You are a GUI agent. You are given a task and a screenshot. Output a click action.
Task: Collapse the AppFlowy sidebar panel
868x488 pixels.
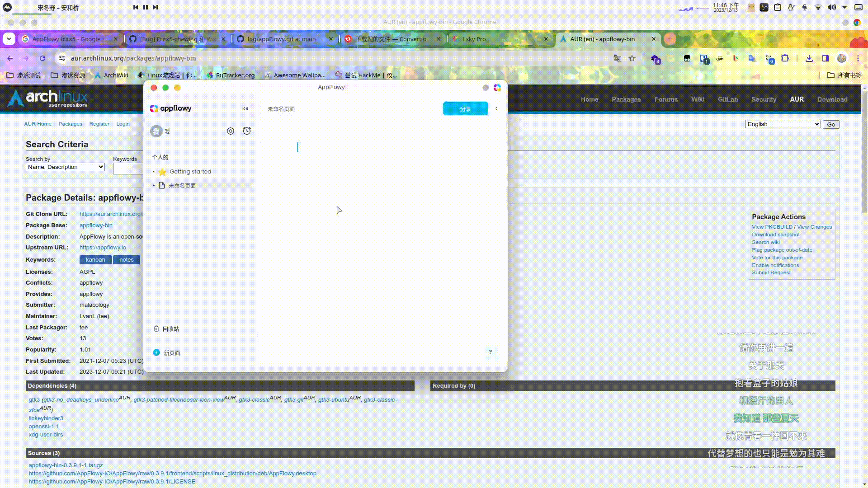pos(245,108)
